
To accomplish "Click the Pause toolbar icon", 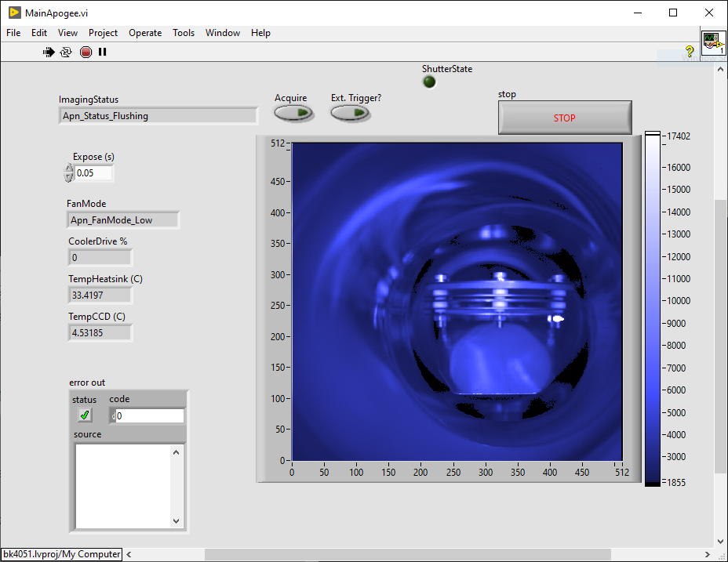I will [102, 52].
